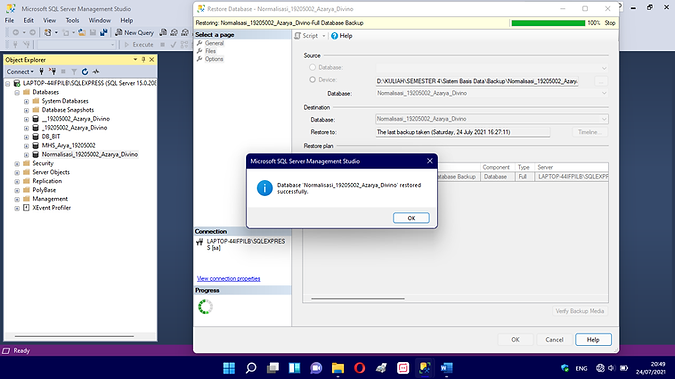675x379 pixels.
Task: Select the Replication folder
Action: point(47,181)
